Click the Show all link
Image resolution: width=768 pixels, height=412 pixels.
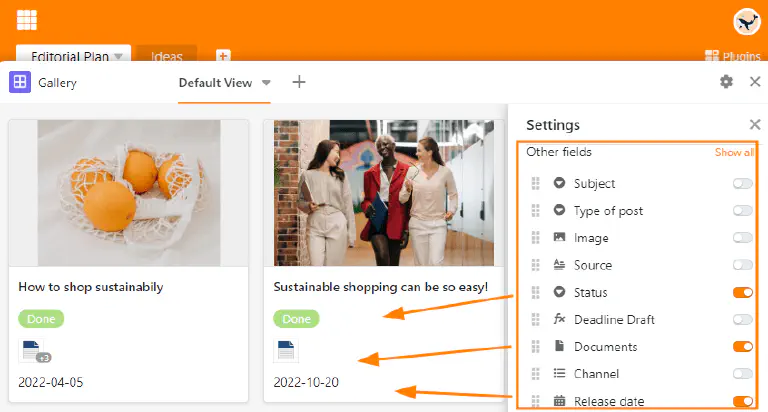[x=734, y=153]
